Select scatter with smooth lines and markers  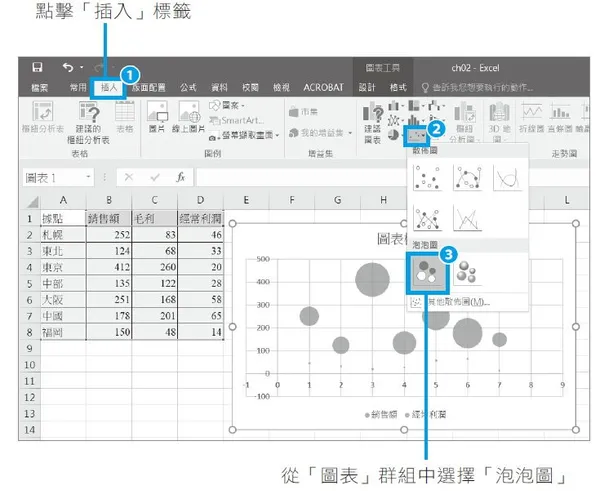coord(467,178)
